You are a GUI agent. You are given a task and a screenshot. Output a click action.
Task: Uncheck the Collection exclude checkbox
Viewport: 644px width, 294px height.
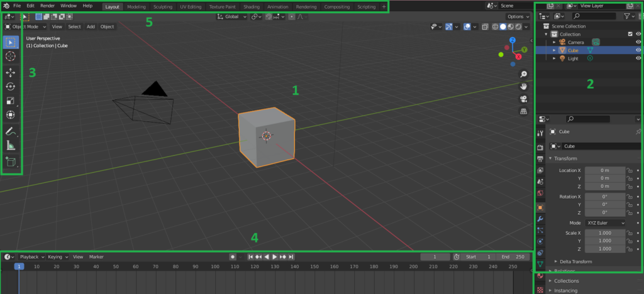[631, 34]
